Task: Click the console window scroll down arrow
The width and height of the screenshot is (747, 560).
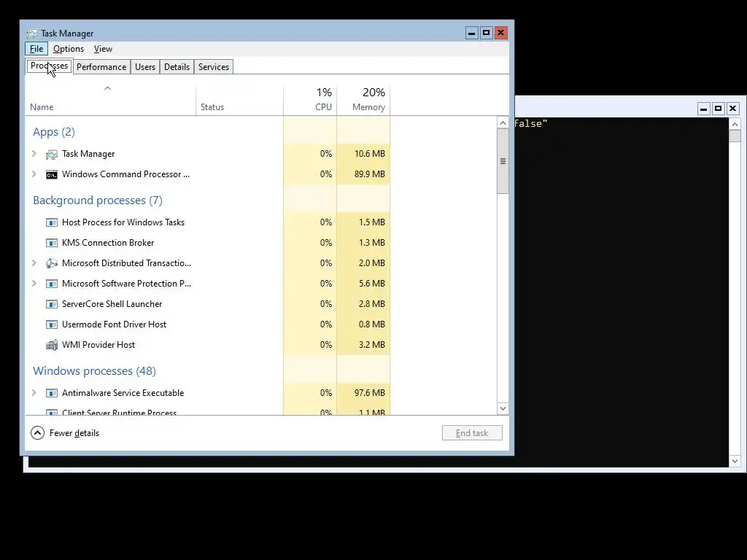Action: click(x=735, y=461)
